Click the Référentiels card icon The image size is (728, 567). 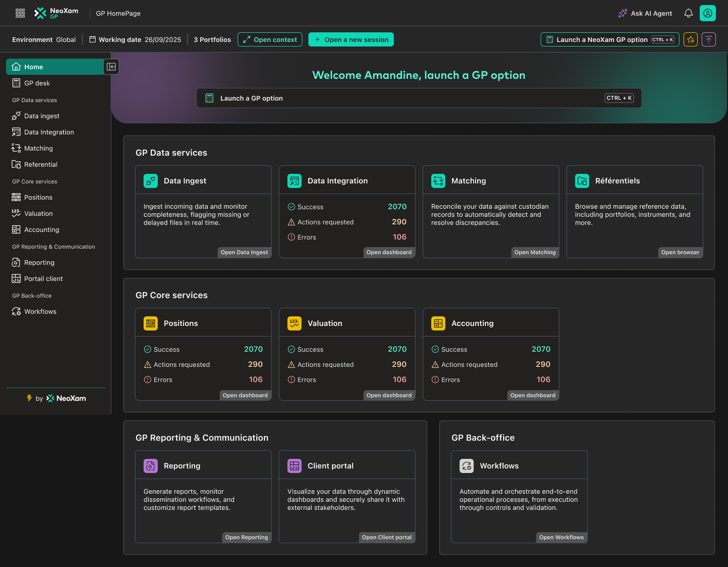tap(582, 181)
